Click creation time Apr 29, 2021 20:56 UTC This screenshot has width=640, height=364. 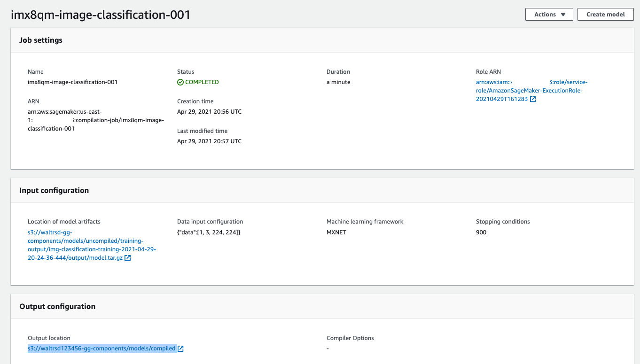point(209,112)
